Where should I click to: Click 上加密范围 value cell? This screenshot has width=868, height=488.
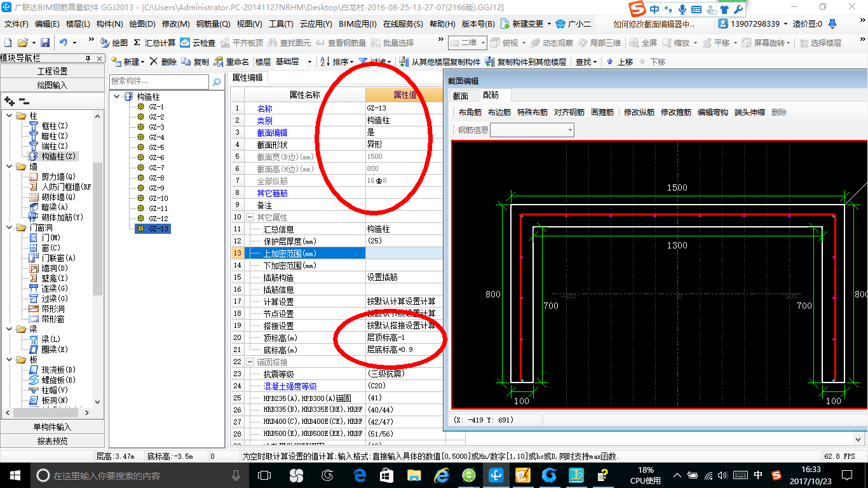[x=404, y=254]
